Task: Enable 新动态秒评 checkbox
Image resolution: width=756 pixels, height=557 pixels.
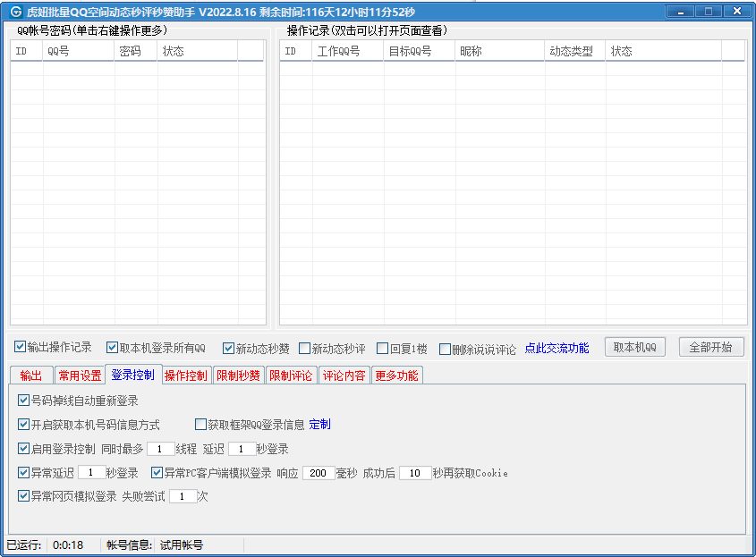Action: pos(304,348)
